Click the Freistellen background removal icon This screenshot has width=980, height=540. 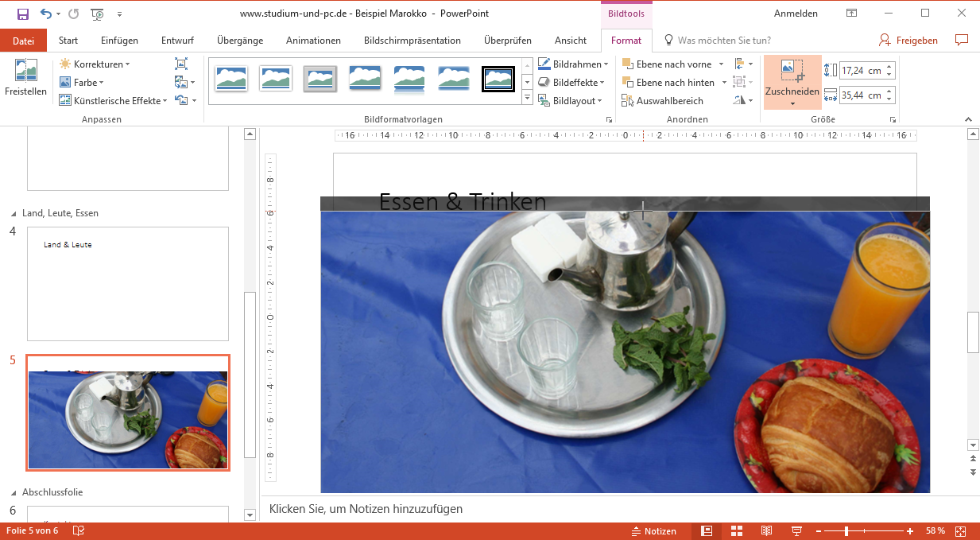point(25,71)
